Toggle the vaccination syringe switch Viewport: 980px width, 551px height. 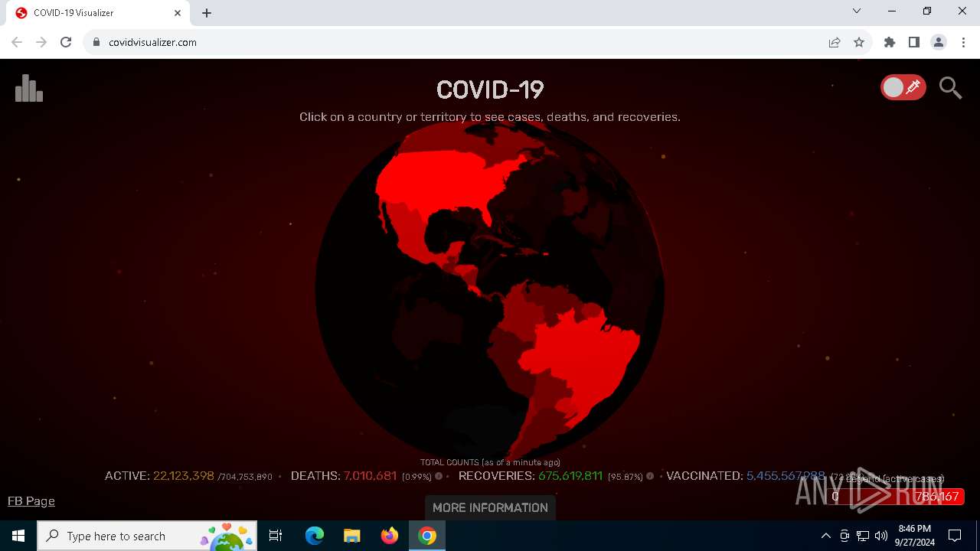903,87
